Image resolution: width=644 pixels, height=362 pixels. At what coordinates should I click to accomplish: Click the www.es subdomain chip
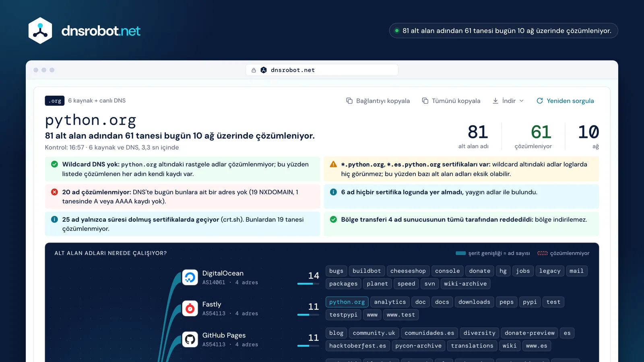coord(537,346)
